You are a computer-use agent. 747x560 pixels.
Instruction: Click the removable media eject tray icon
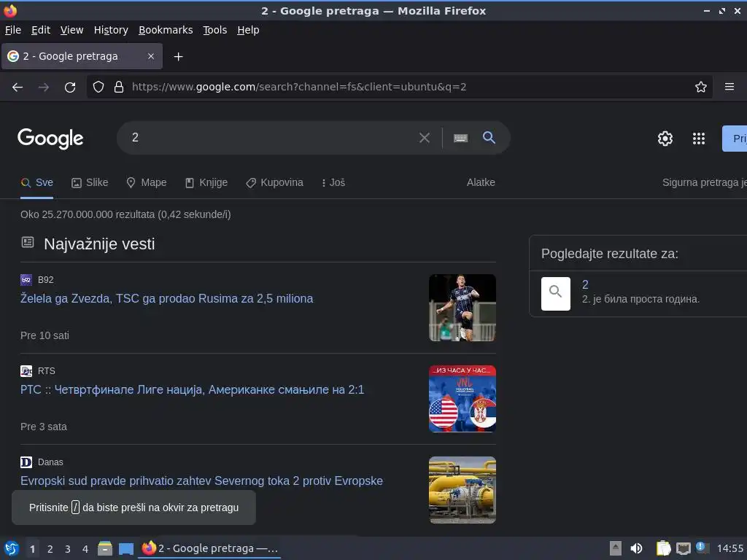(616, 548)
